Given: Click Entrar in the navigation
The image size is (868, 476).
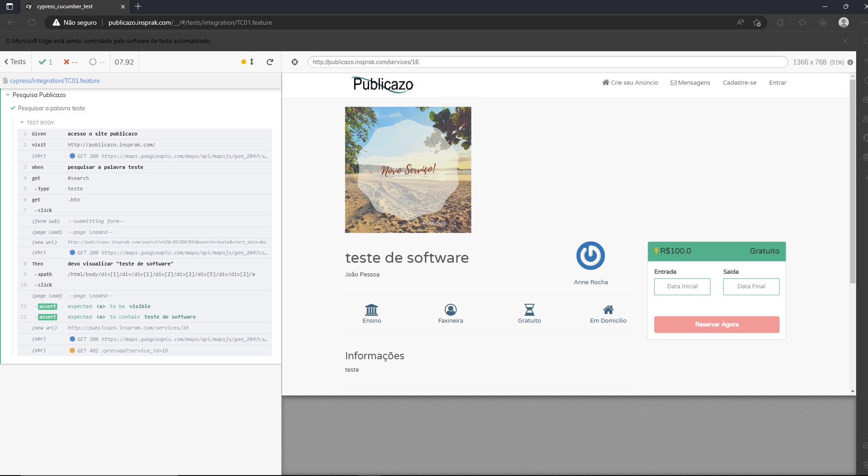Looking at the screenshot, I should [777, 83].
